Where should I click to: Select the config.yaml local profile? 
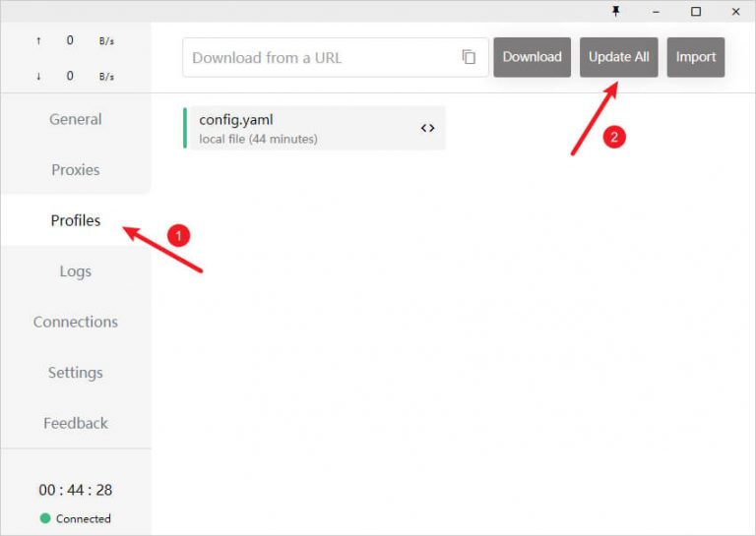click(x=295, y=128)
